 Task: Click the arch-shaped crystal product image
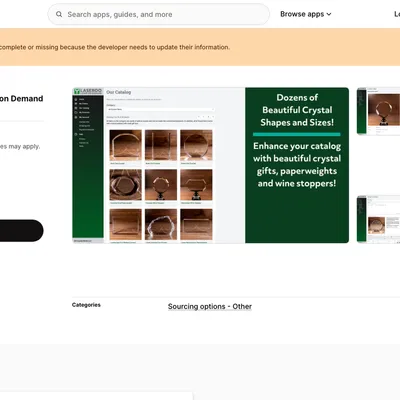click(126, 145)
